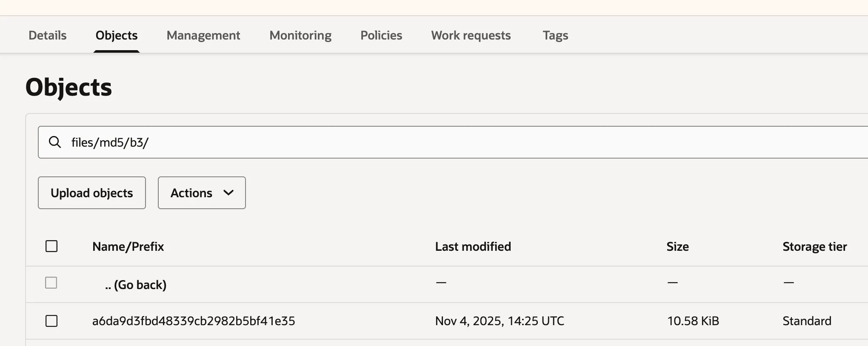The height and width of the screenshot is (346, 868).
Task: Click the Storage tier column header
Action: coord(815,247)
